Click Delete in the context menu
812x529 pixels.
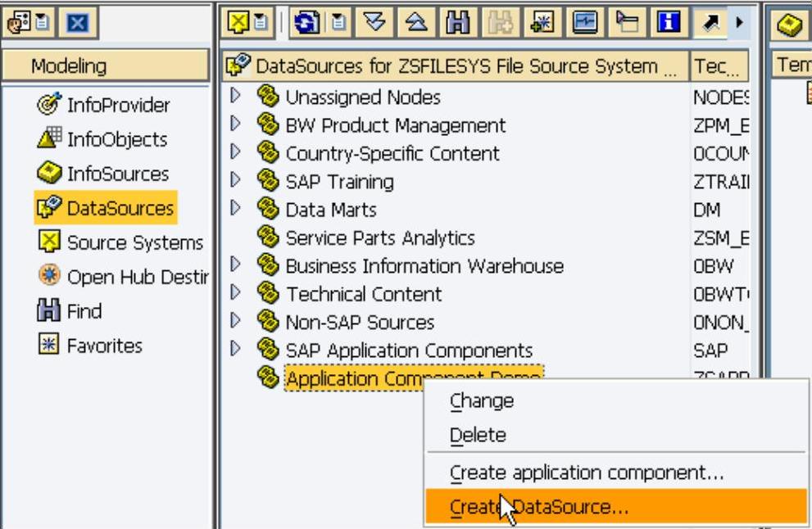(x=478, y=436)
